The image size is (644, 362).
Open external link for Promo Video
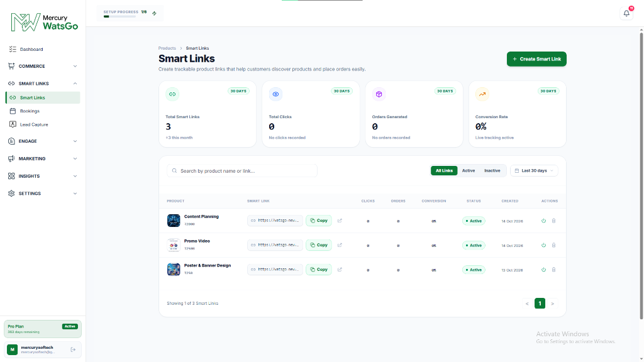click(340, 245)
